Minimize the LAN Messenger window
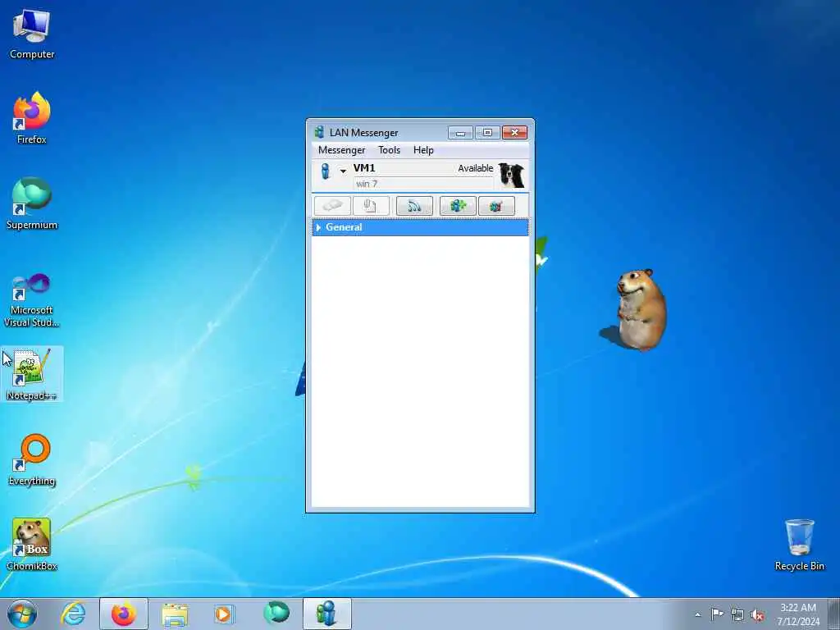The image size is (840, 630). [460, 132]
